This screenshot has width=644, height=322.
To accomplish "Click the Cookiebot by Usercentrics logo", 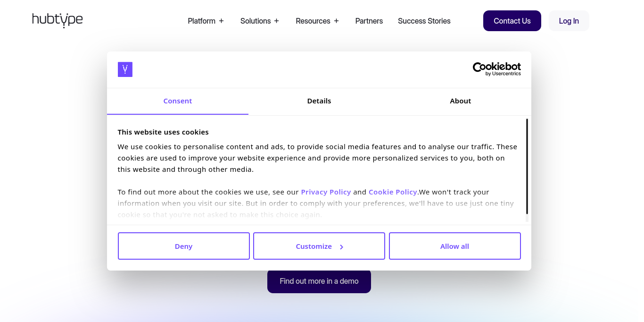I will coord(497,68).
